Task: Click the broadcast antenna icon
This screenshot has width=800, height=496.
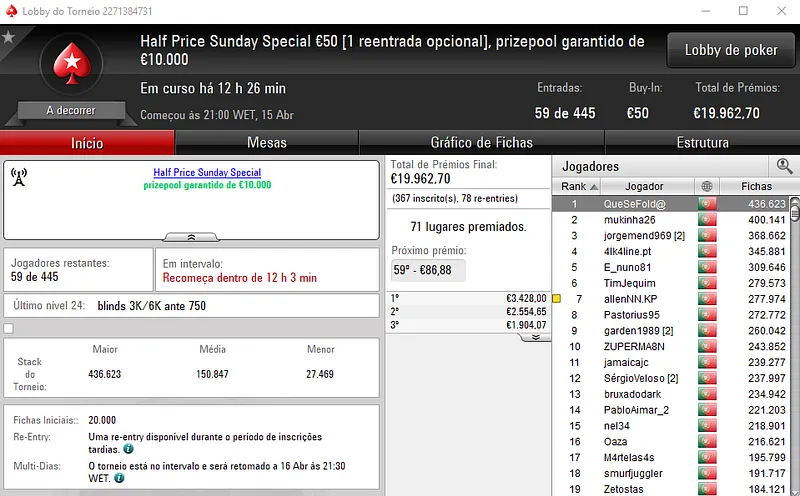Action: (18, 178)
